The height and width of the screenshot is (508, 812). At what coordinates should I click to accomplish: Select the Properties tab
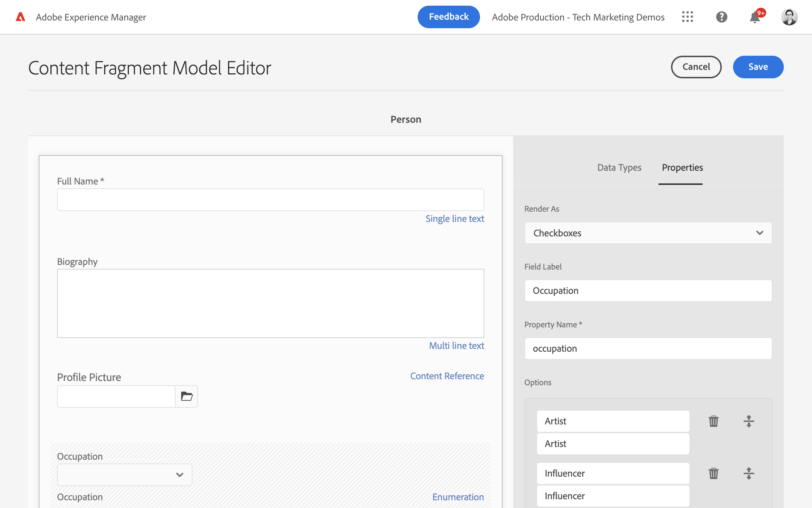pyautogui.click(x=682, y=168)
